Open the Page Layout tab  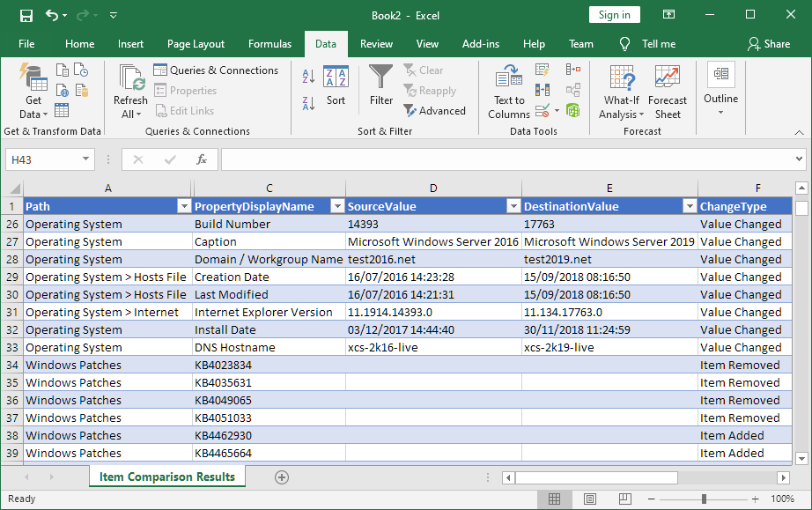click(x=196, y=44)
